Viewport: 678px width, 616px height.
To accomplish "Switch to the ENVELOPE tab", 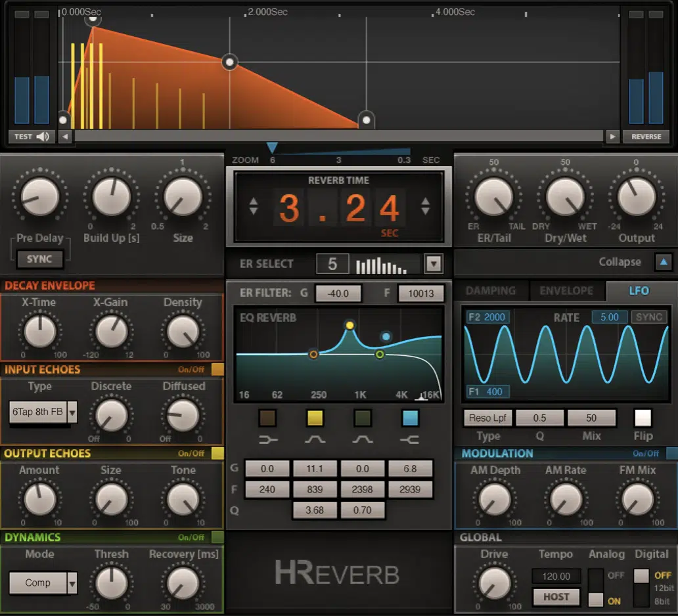I will point(566,290).
